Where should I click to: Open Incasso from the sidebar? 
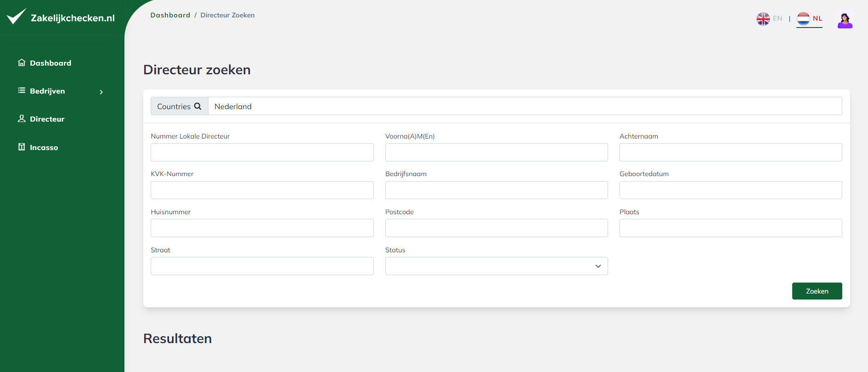click(x=44, y=147)
